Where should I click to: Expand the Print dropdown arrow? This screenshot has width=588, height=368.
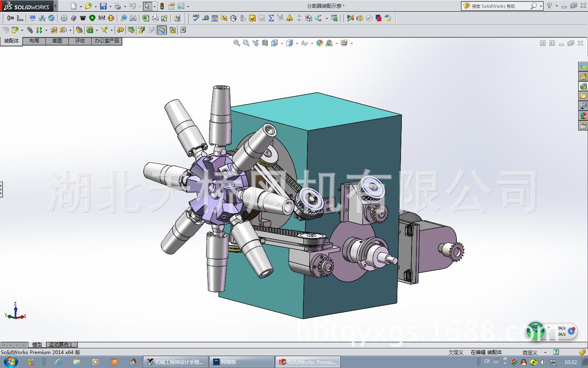pyautogui.click(x=125, y=7)
